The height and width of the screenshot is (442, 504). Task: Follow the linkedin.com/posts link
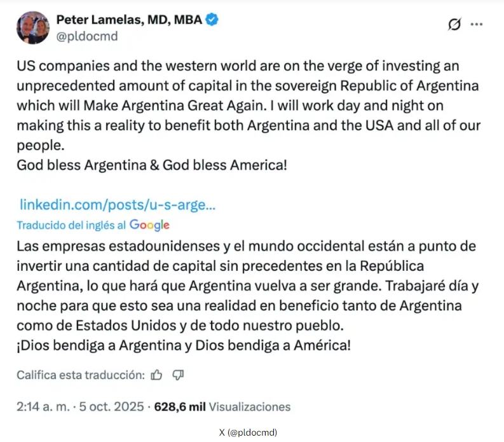pos(118,205)
